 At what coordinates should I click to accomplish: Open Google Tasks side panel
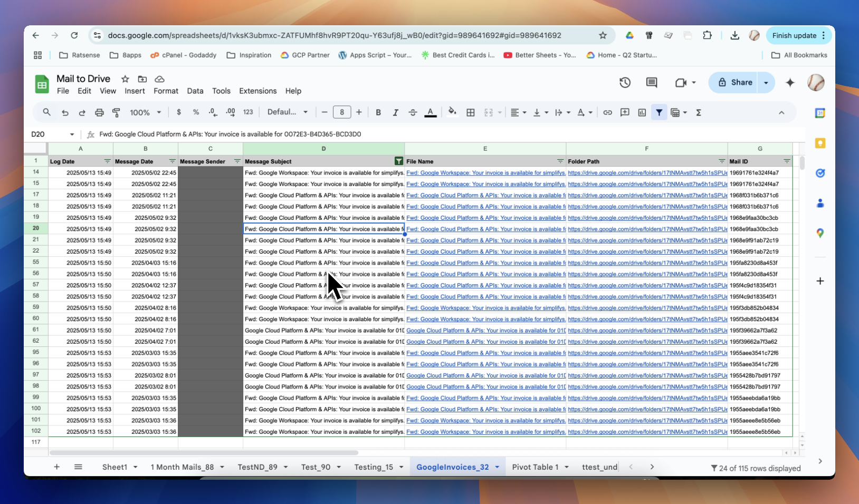coord(820,173)
